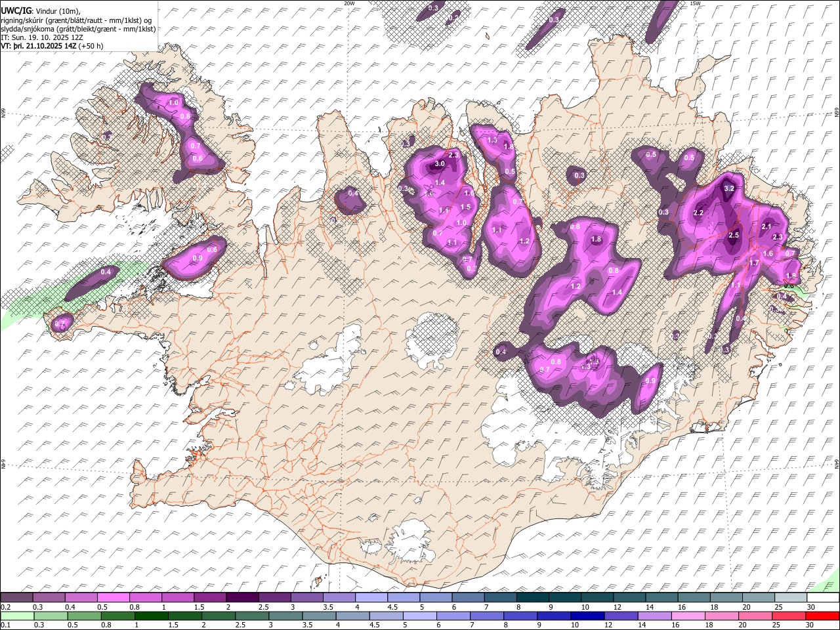840x630 pixels.
Task: Click upper legend swatch between 0.3 and 0.4
Action: point(49,598)
